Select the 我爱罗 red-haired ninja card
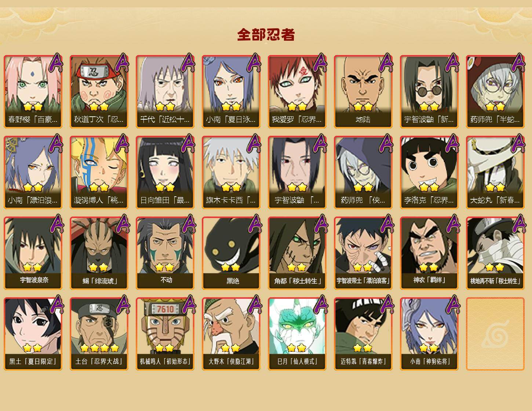Image resolution: width=532 pixels, height=411 pixels. (x=297, y=92)
